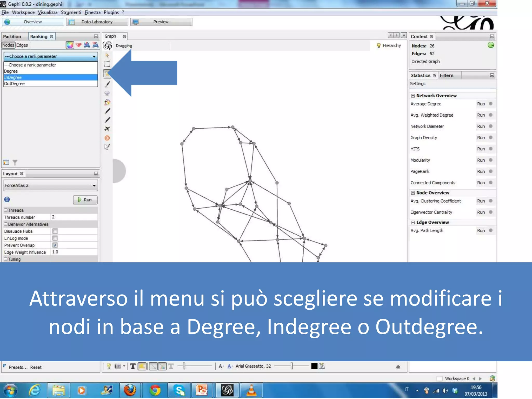Click the red diamond size ranking icon
Screen dimensions: 532x399
coord(78,45)
